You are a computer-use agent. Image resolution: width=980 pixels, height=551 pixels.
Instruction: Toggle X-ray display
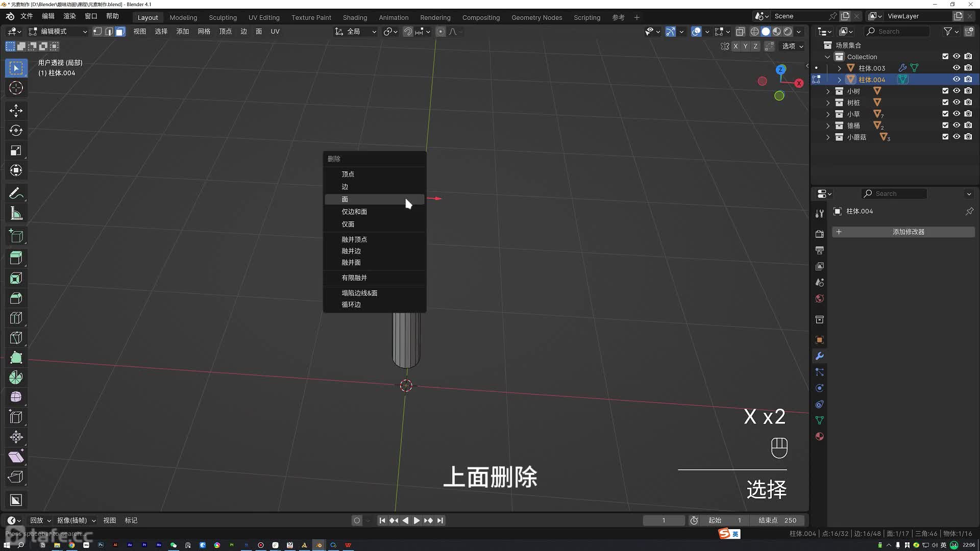pos(740,32)
